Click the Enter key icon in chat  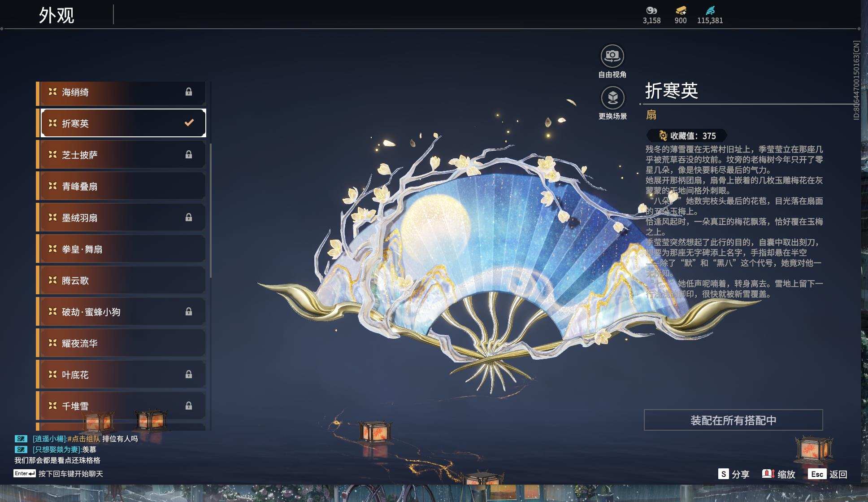click(25, 473)
